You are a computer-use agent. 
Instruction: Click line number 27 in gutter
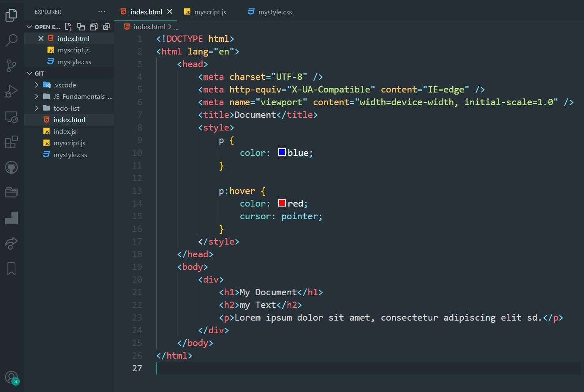(x=137, y=368)
